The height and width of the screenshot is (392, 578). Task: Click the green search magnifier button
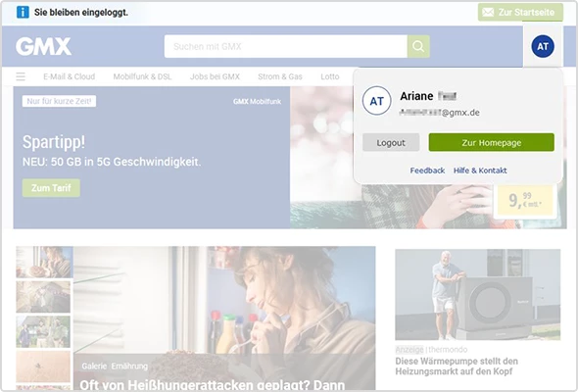point(418,46)
